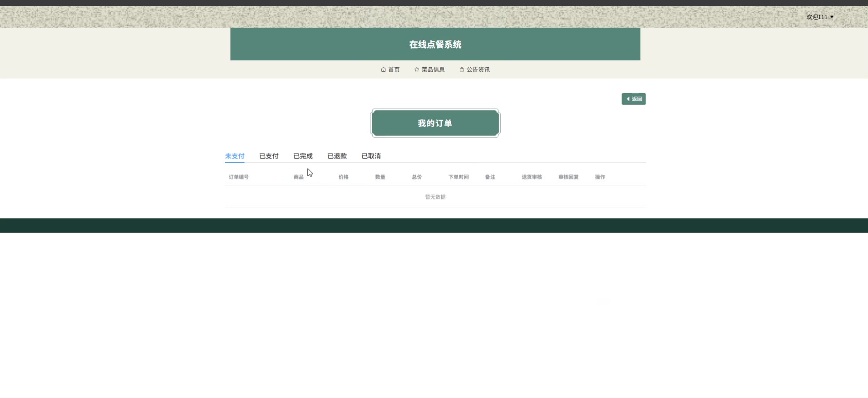This screenshot has width=868, height=398.
Task: Click the 商品 column header
Action: coord(298,177)
